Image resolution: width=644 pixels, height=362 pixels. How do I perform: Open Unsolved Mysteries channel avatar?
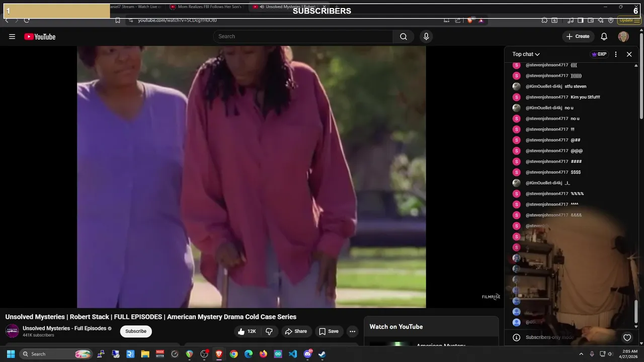(x=12, y=331)
